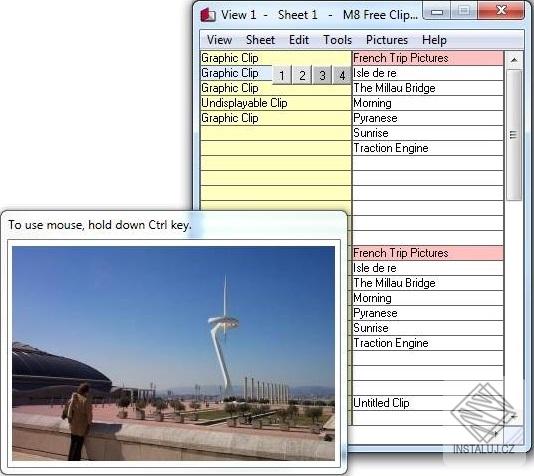Open the Help menu
Screen dimensions: 534x476
click(x=434, y=40)
